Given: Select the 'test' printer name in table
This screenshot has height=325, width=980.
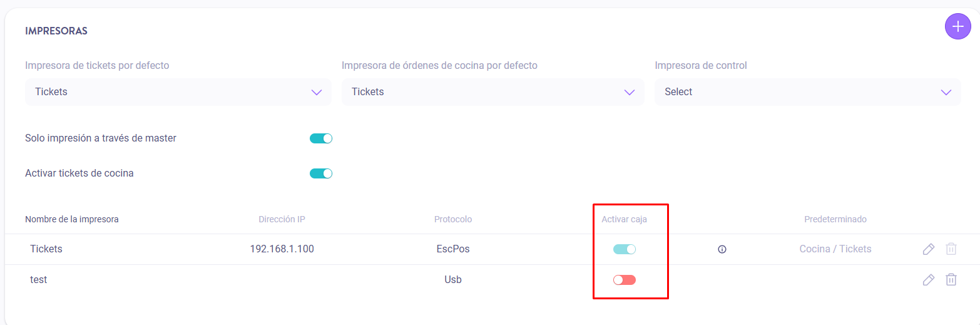Looking at the screenshot, I should pyautogui.click(x=39, y=280).
